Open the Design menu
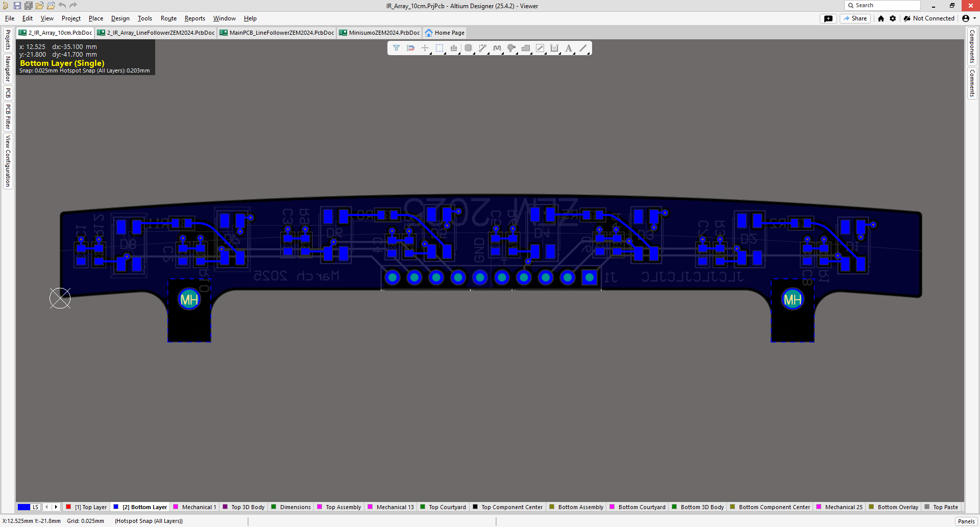980x527 pixels. (x=120, y=18)
